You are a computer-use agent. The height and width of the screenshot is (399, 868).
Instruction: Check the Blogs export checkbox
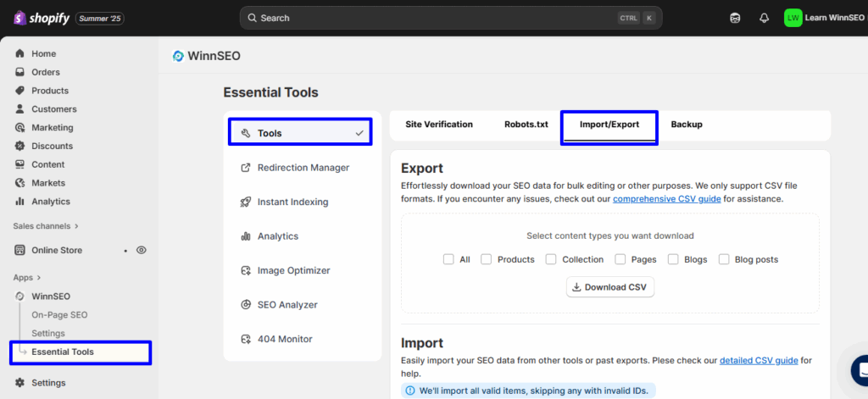(673, 259)
